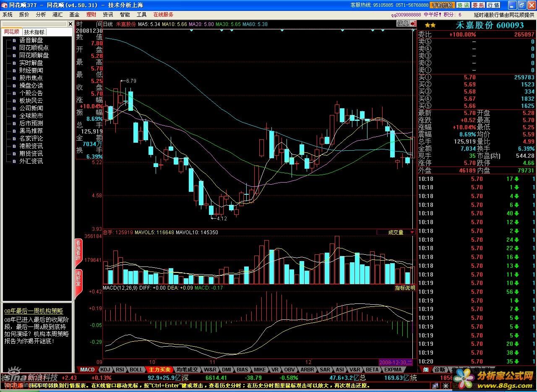
Task: Switch to the SAR indicator tab
Action: click(325, 370)
